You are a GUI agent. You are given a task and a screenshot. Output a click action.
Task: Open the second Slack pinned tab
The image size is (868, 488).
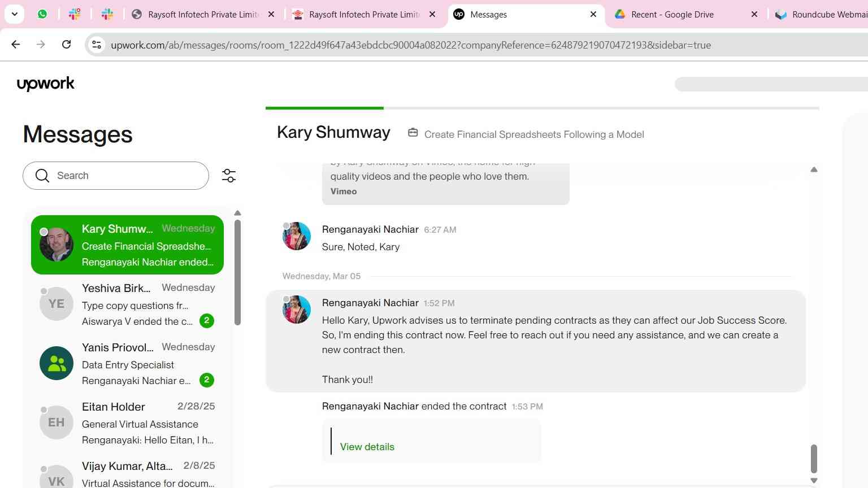coord(107,14)
